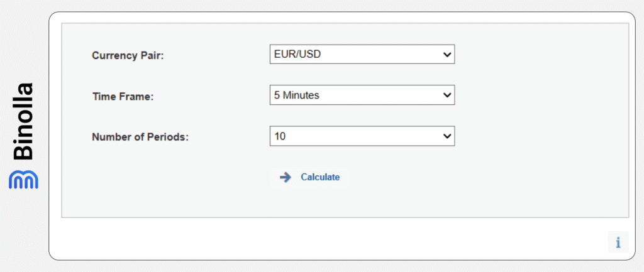Click the Calculate link text
Screen dimensions: 644x272
(x=320, y=177)
